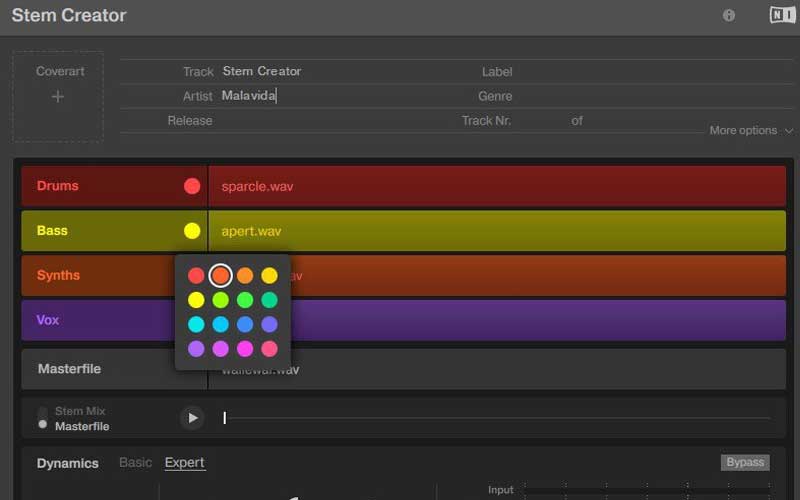
Task: Click the Vox stem file slot
Action: [497, 320]
